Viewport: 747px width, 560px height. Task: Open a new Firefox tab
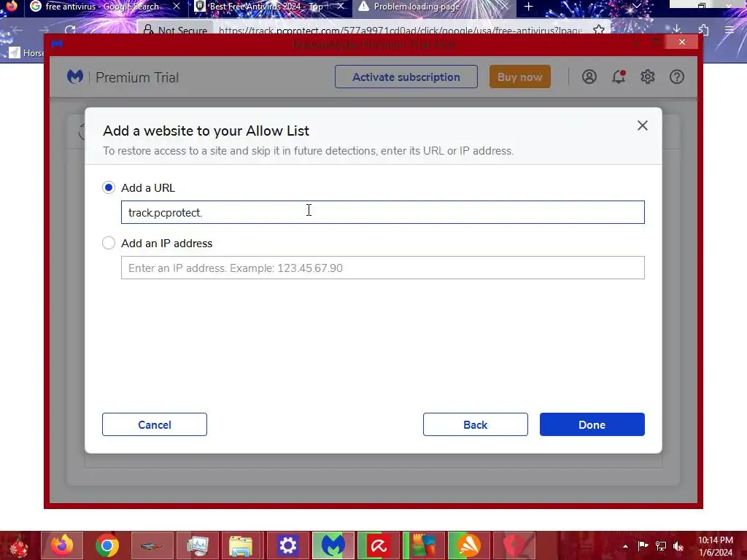[x=528, y=7]
